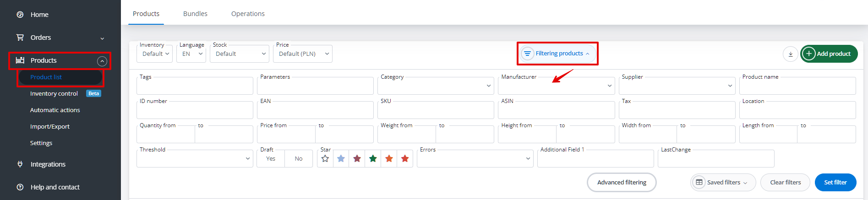The width and height of the screenshot is (868, 200).
Task: Expand the Orders menu chevron
Action: click(x=102, y=38)
